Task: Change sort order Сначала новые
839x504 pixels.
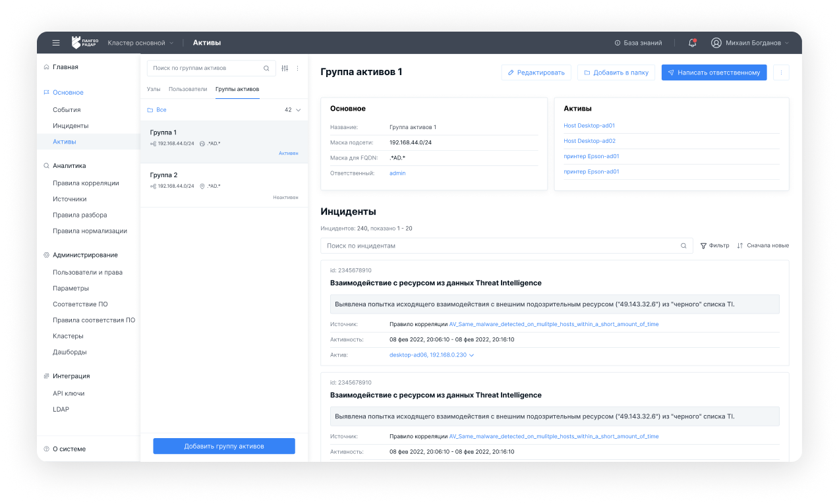Action: (763, 246)
